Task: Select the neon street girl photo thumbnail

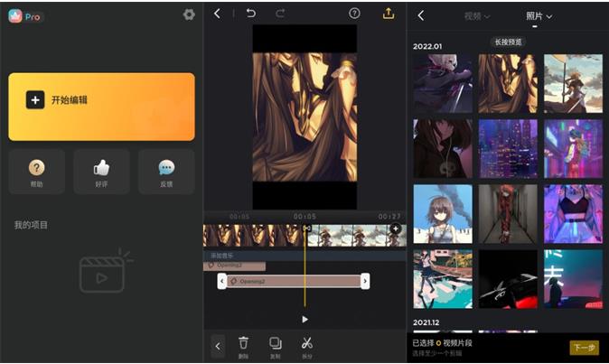Action: click(x=573, y=149)
